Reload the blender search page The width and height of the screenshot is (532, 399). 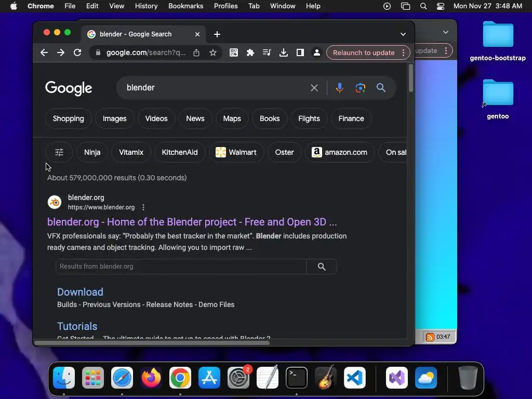77,52
